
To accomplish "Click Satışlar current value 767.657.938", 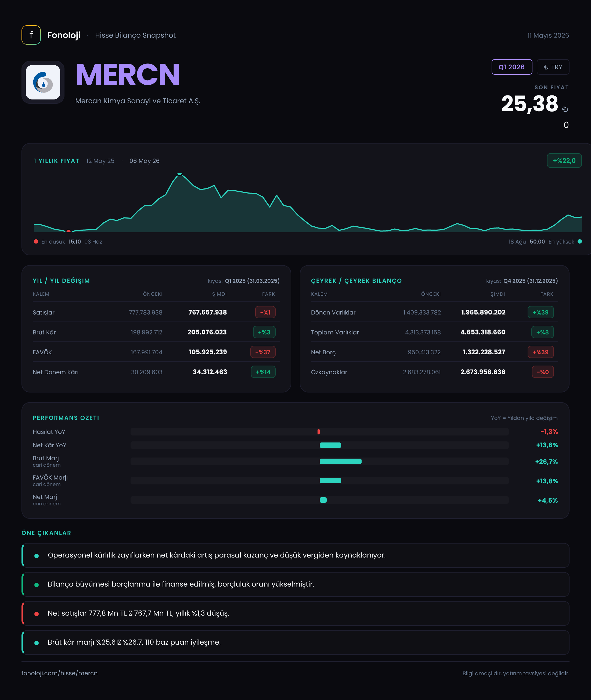I will [x=208, y=312].
